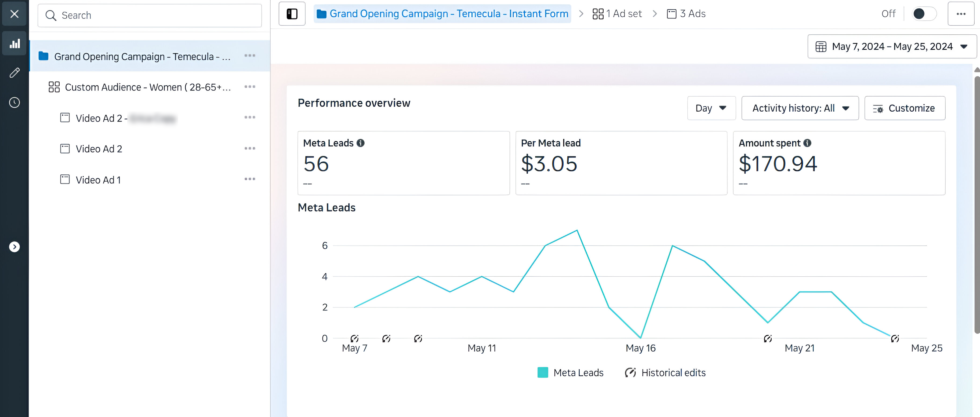This screenshot has height=417, width=980.
Task: Click Meta Leads info icon
Action: click(x=360, y=143)
